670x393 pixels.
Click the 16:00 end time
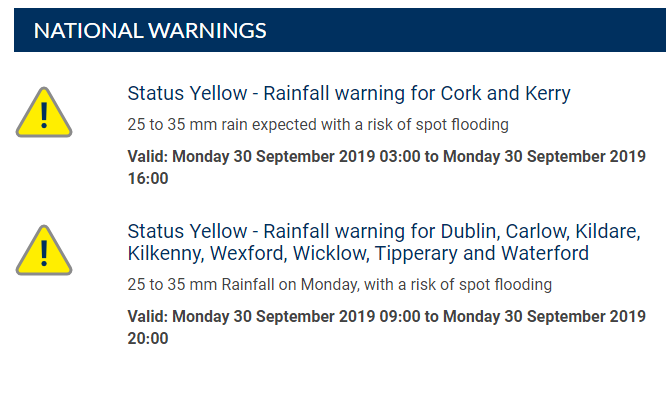(x=148, y=179)
